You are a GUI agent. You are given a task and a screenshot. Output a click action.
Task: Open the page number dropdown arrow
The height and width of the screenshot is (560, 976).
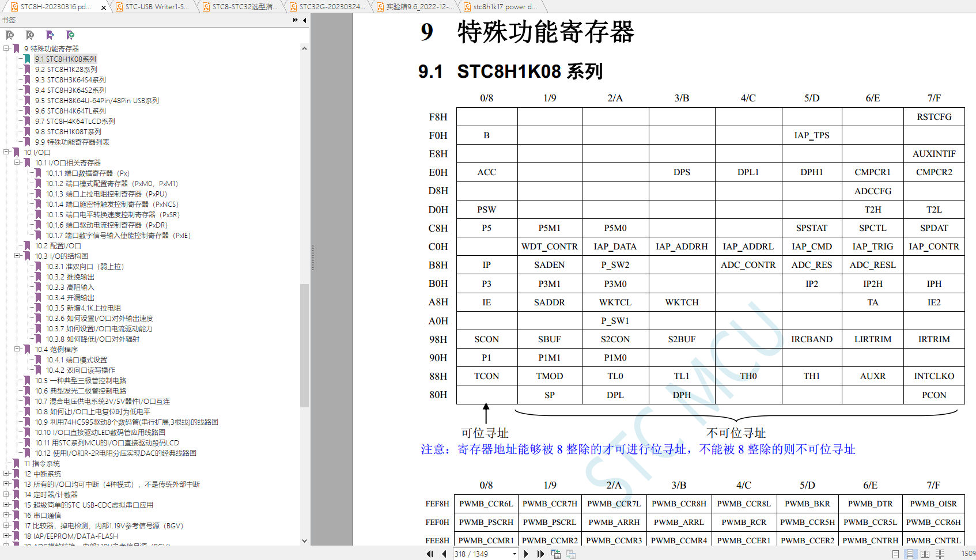point(515,554)
